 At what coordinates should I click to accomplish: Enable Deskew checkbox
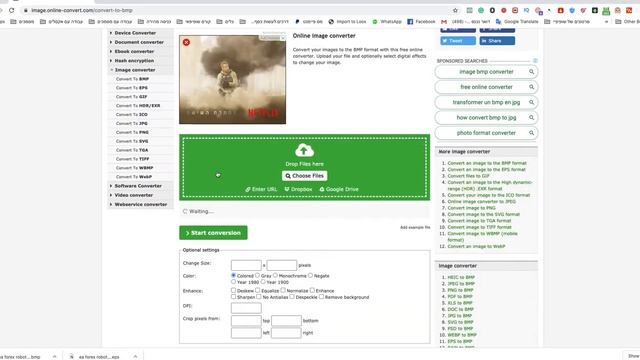pos(233,290)
